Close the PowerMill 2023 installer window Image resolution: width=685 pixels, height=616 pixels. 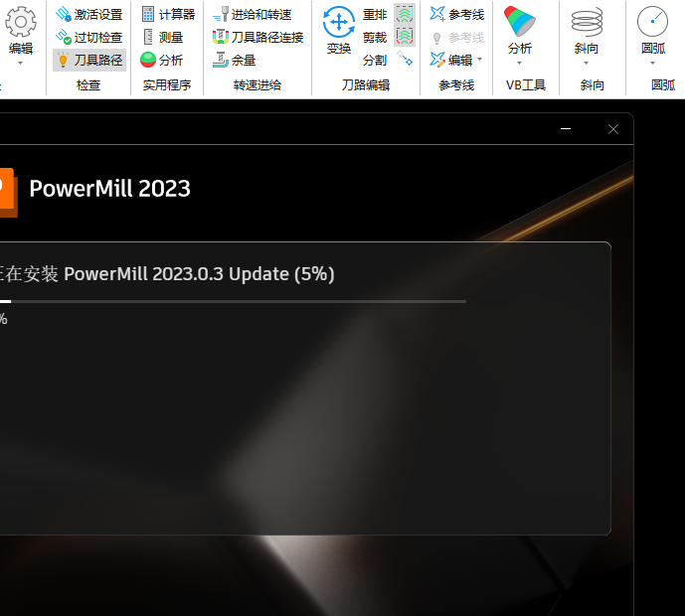613,129
